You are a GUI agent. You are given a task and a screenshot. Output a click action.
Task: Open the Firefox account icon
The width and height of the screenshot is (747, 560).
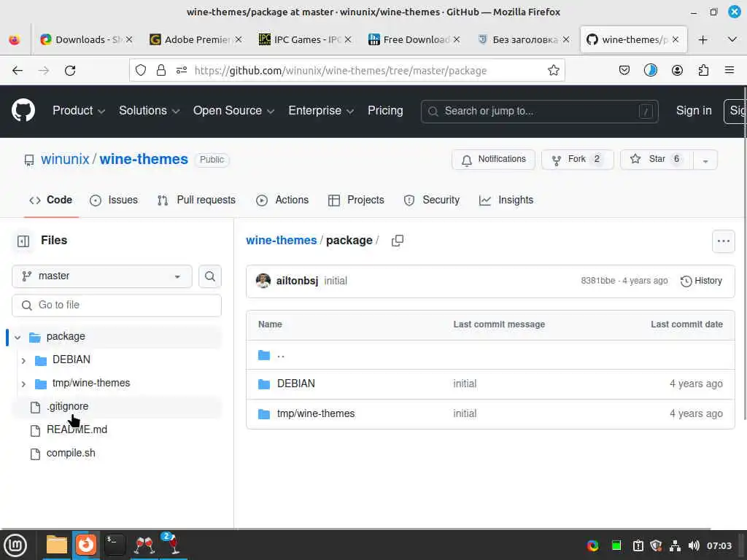677,71
